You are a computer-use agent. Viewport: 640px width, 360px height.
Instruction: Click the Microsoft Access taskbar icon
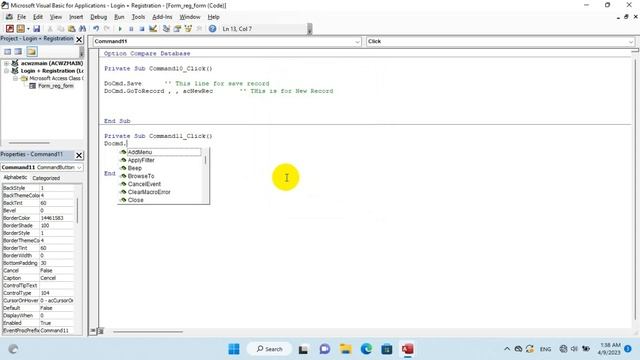[407, 349]
